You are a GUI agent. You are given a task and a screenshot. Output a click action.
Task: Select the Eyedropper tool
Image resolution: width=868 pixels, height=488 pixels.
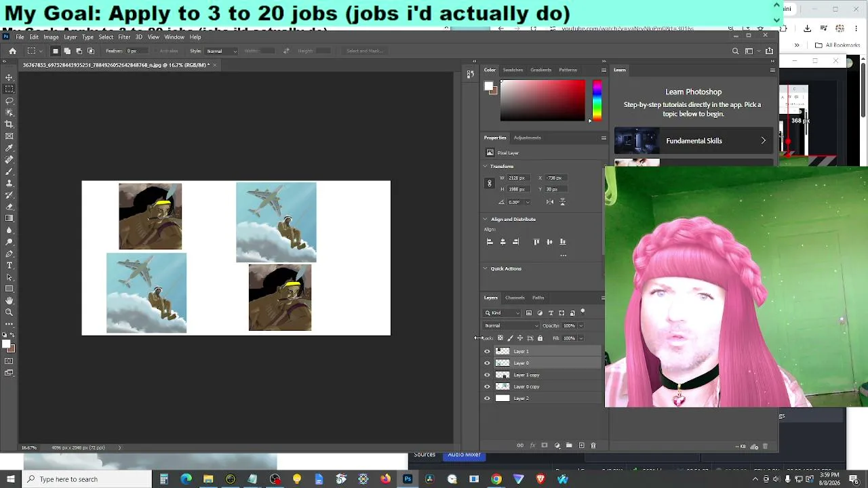click(9, 148)
